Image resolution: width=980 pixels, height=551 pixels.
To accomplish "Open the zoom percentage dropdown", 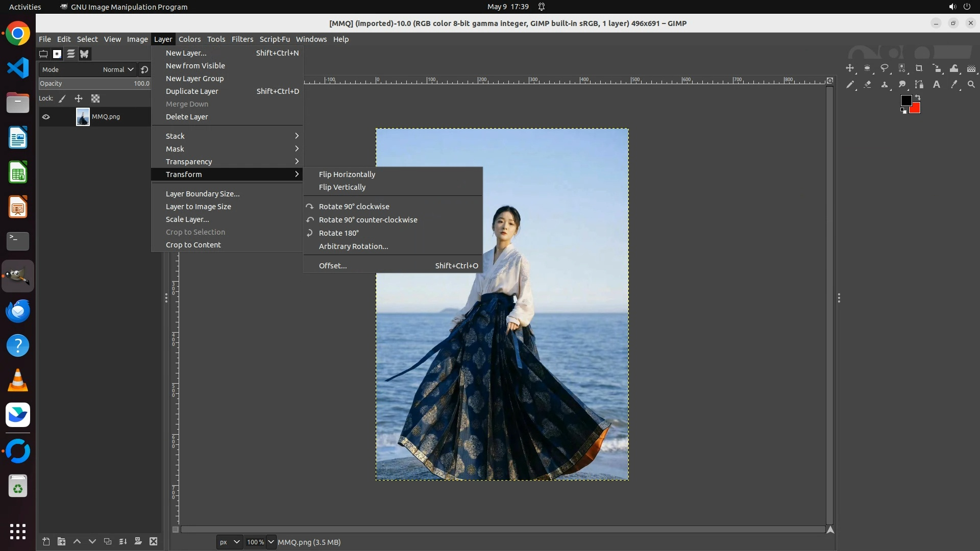I will pyautogui.click(x=271, y=542).
